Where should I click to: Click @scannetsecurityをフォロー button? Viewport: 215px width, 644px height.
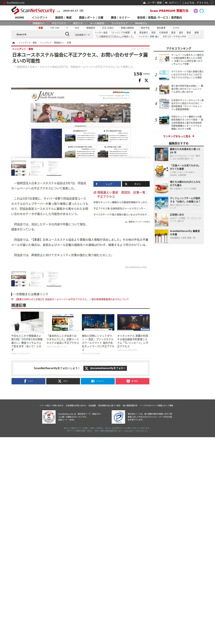[x=105, y=368]
